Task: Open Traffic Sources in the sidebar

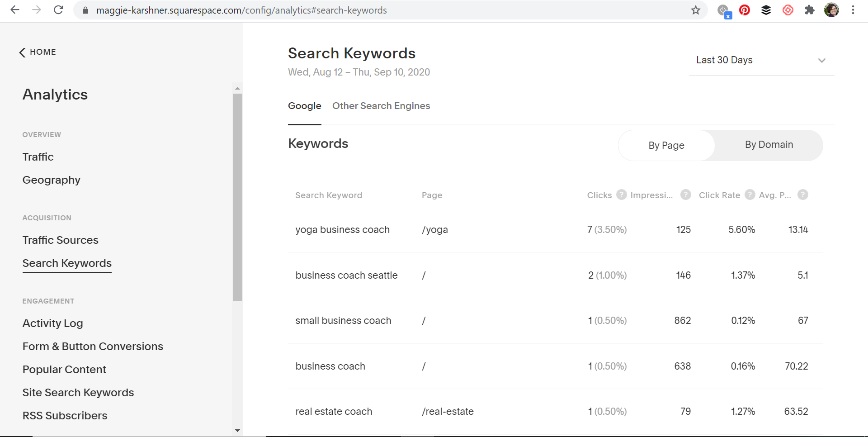Action: tap(60, 240)
